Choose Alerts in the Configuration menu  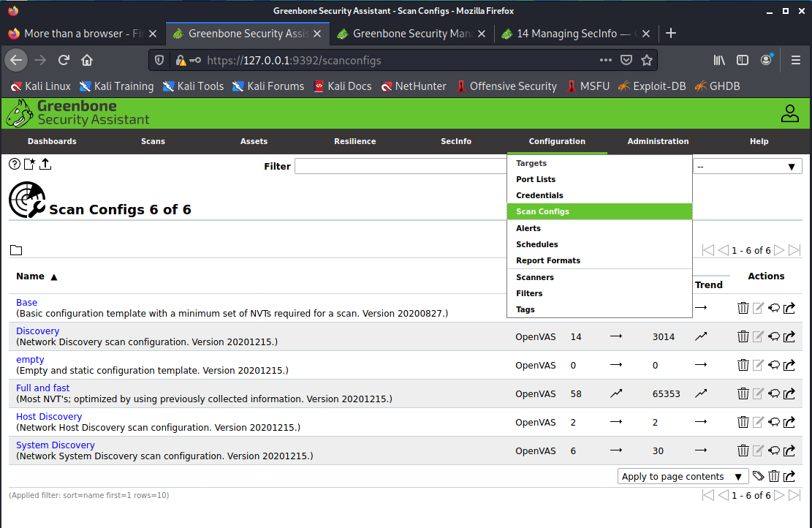[528, 228]
